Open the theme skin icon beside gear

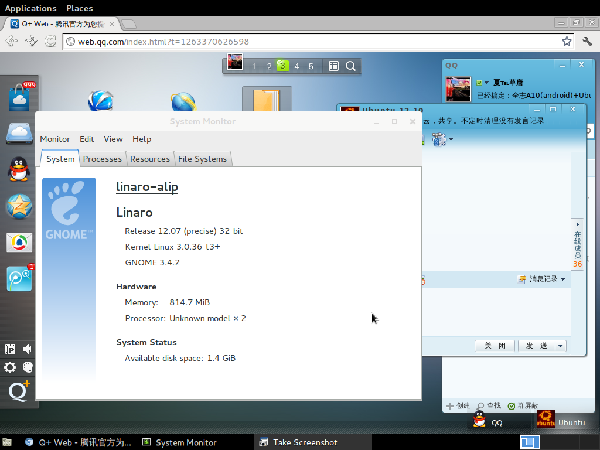[28, 367]
